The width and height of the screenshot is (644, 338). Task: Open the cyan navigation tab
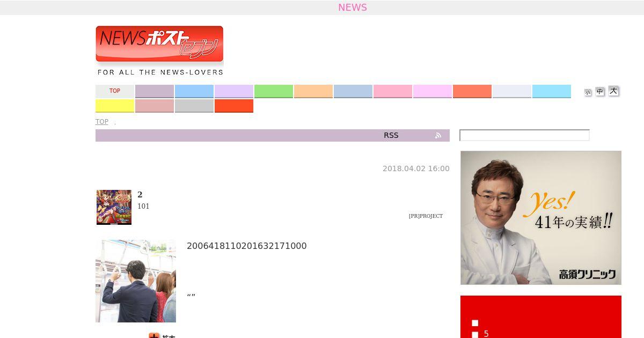[552, 91]
